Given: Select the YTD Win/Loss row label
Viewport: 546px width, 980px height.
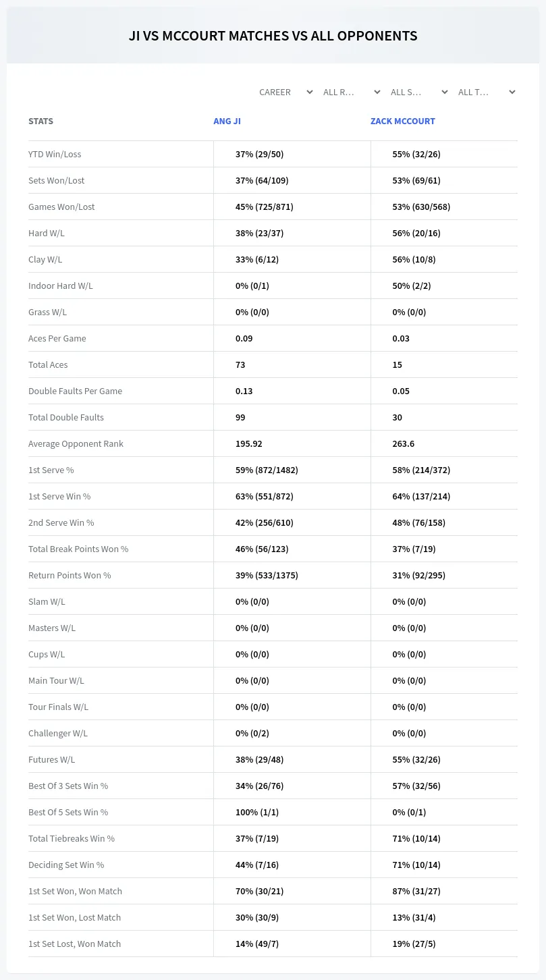Looking at the screenshot, I should pyautogui.click(x=55, y=155).
